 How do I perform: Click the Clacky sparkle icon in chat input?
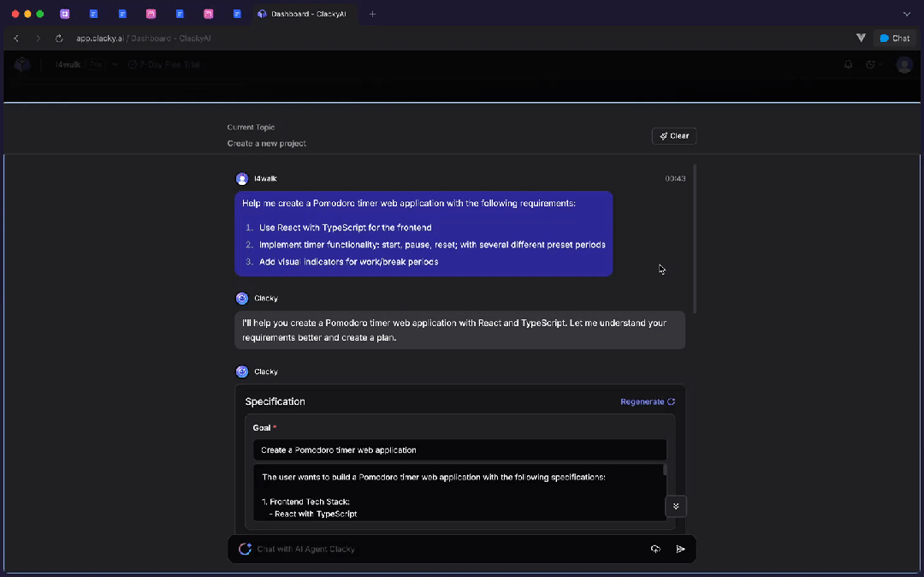[245, 549]
